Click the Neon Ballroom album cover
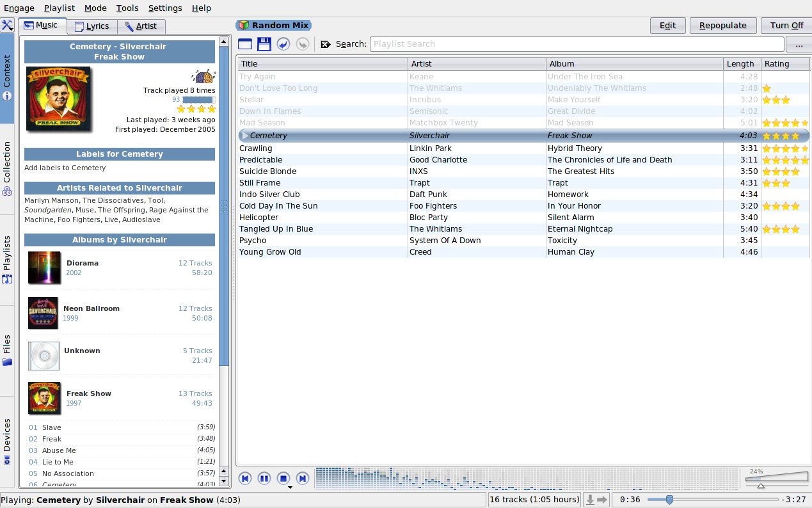 pyautogui.click(x=44, y=313)
